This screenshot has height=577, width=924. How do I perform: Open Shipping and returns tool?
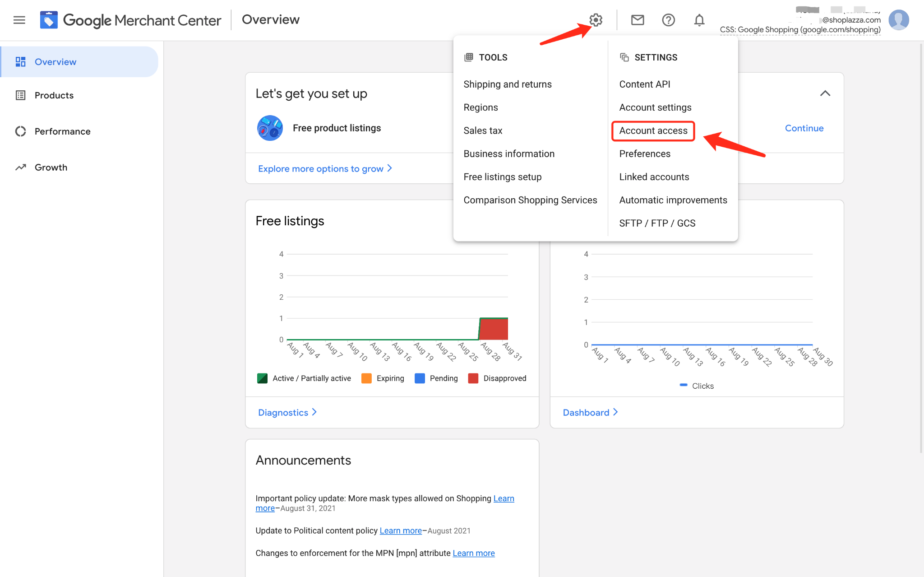point(508,84)
